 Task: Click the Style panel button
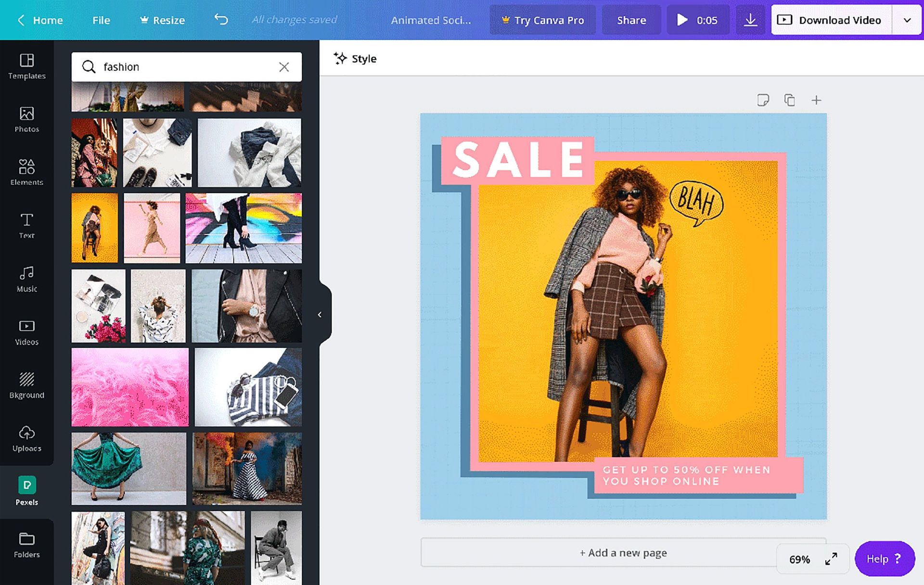point(355,59)
